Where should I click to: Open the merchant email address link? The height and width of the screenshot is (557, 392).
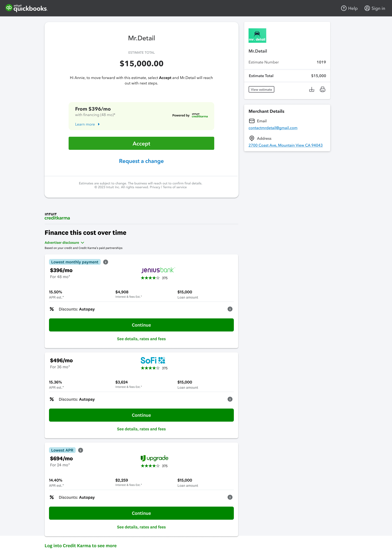pos(273,128)
